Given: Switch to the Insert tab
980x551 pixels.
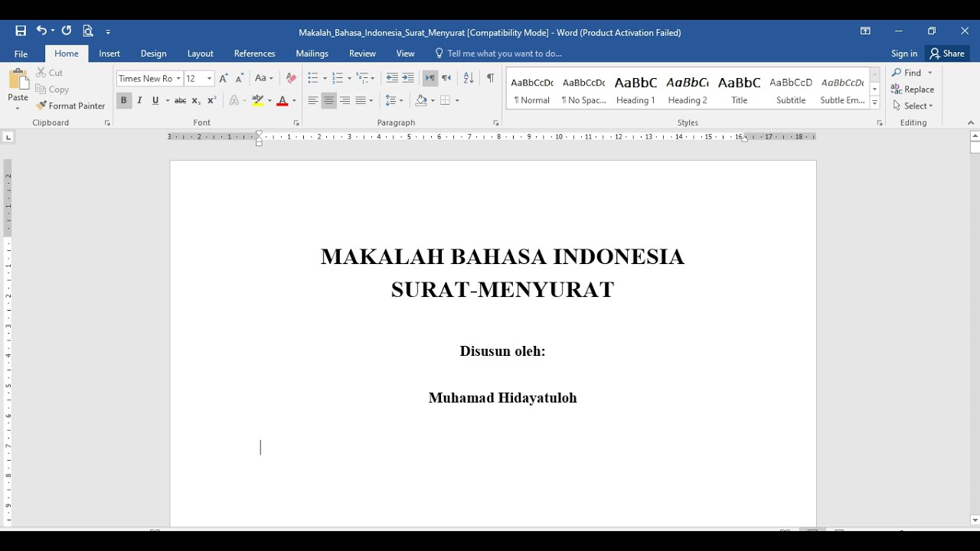Looking at the screenshot, I should coord(109,54).
